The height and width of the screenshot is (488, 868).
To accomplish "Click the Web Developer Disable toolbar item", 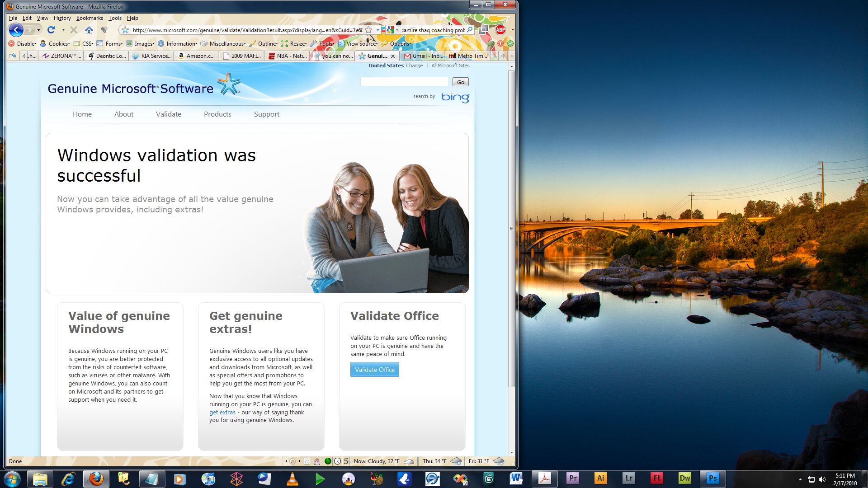I will [23, 44].
